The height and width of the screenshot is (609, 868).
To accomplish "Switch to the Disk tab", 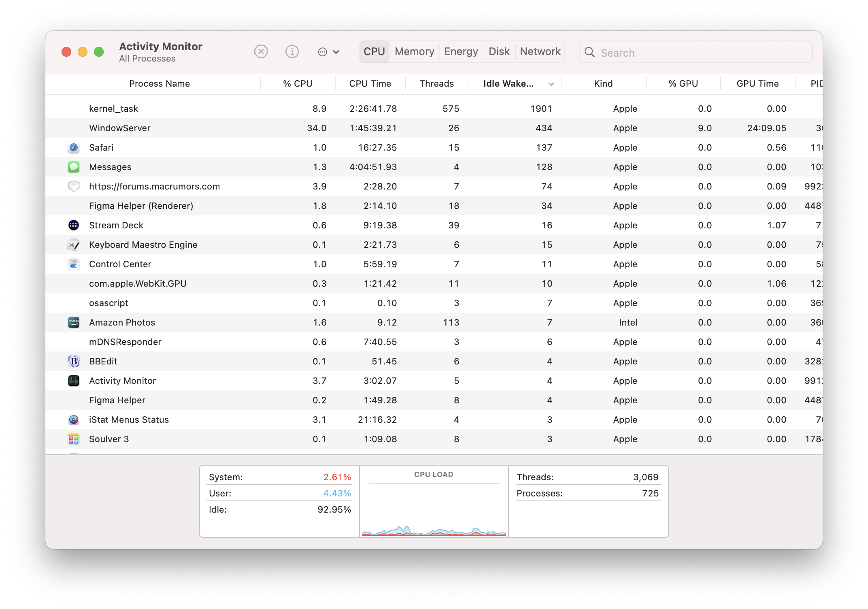I will click(499, 52).
